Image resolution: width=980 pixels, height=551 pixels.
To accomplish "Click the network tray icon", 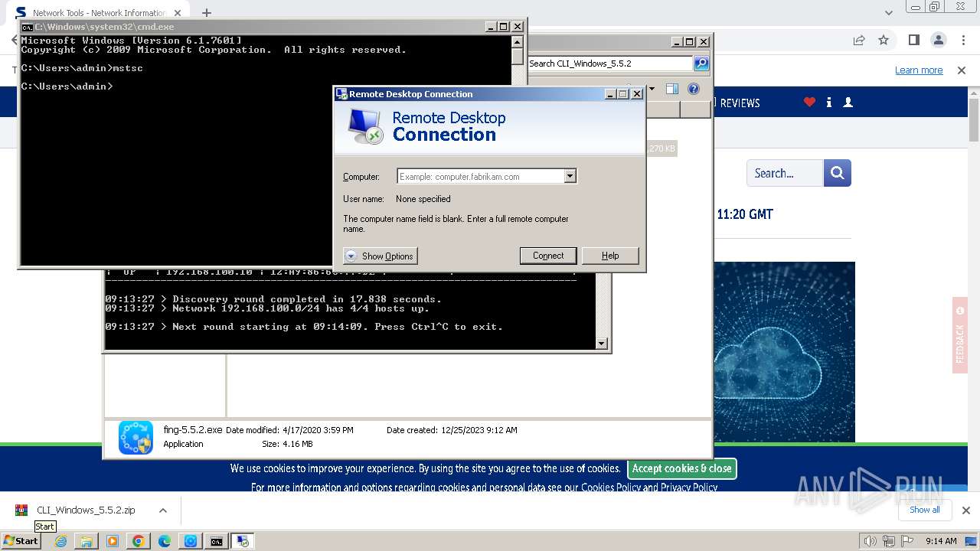I will tap(888, 541).
